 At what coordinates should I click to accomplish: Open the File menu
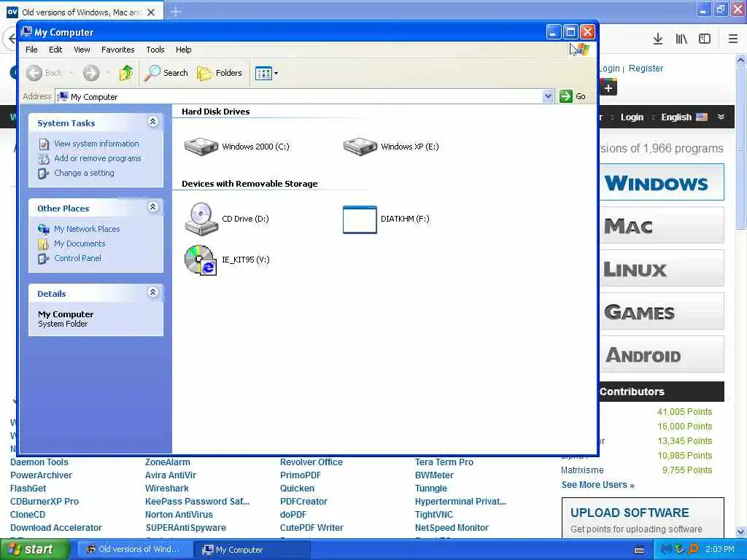31,50
